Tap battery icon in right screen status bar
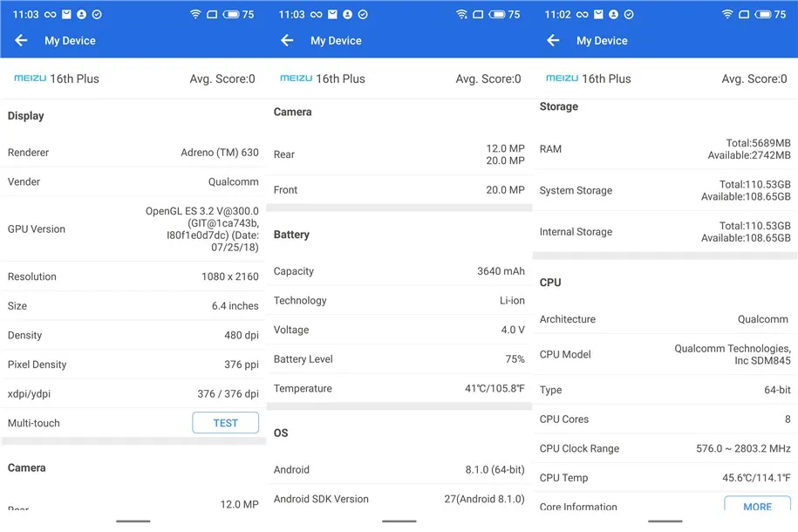 pyautogui.click(x=763, y=14)
